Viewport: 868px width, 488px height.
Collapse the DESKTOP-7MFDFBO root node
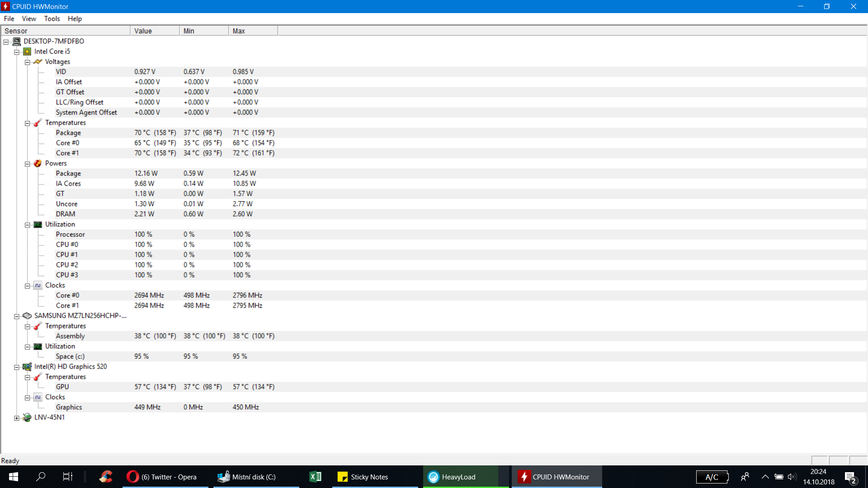6,42
